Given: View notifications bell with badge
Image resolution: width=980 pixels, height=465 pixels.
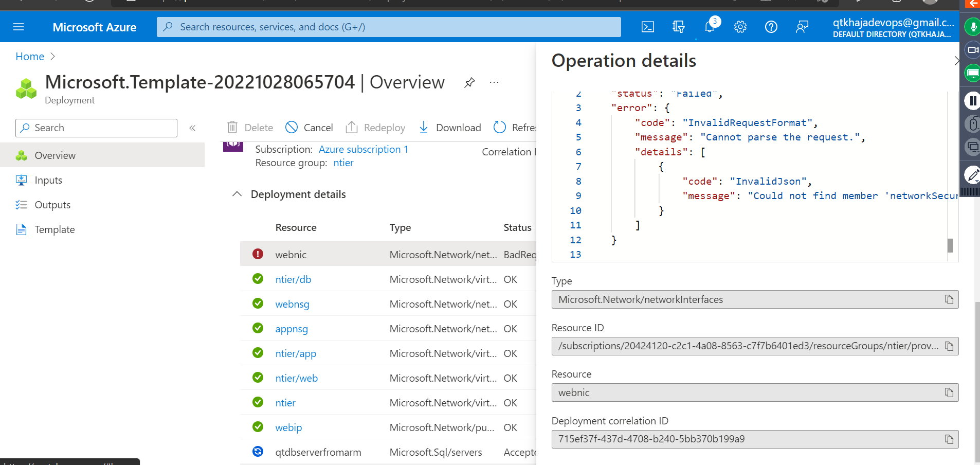Looking at the screenshot, I should [x=710, y=26].
